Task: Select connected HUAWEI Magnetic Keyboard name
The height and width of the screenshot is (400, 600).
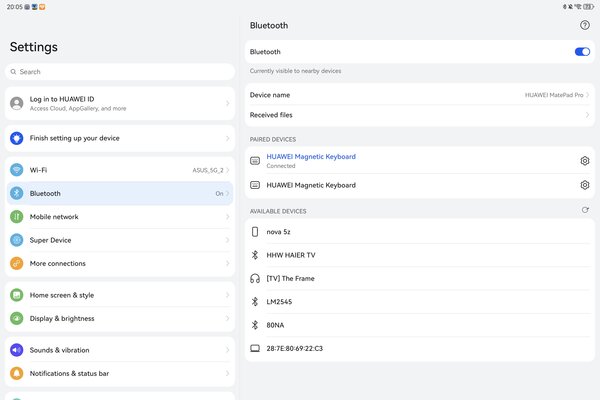Action: [x=311, y=157]
